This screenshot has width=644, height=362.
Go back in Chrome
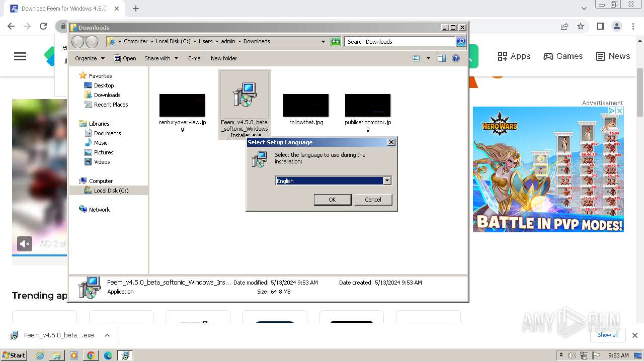point(11,26)
